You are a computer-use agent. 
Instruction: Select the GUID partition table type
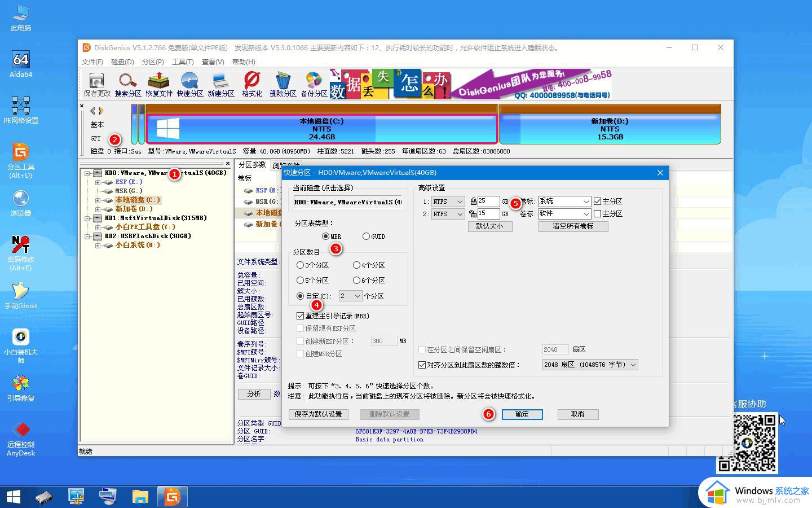click(374, 237)
